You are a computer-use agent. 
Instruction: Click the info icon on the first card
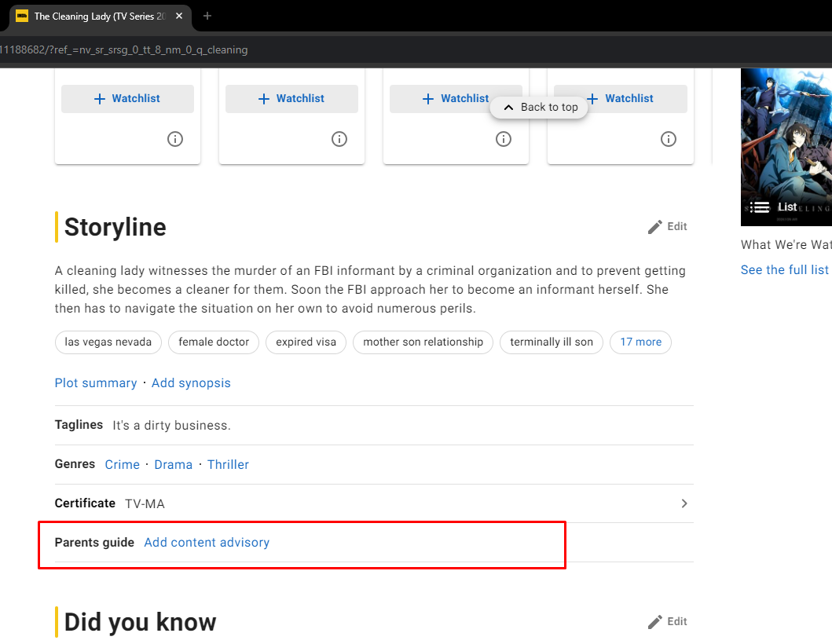point(175,139)
